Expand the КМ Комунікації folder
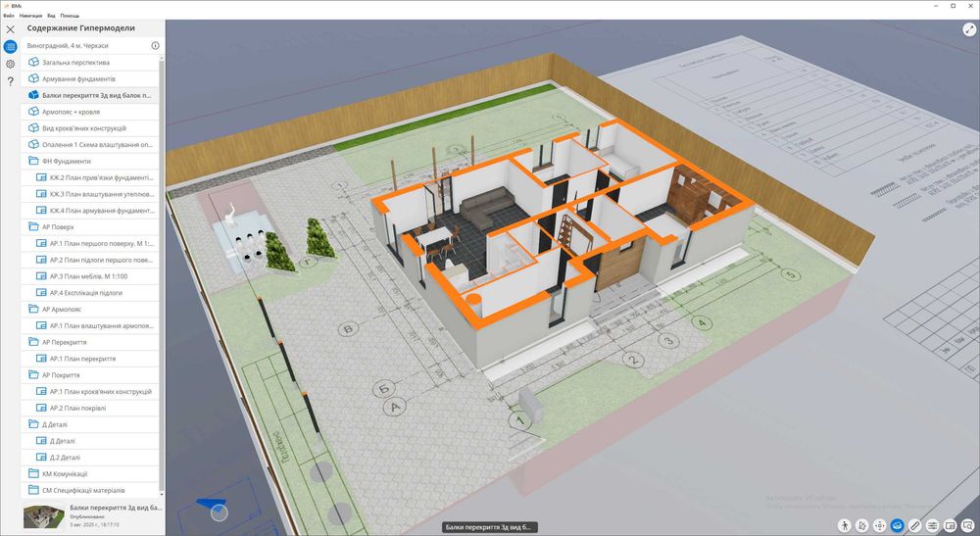 [x=92, y=473]
